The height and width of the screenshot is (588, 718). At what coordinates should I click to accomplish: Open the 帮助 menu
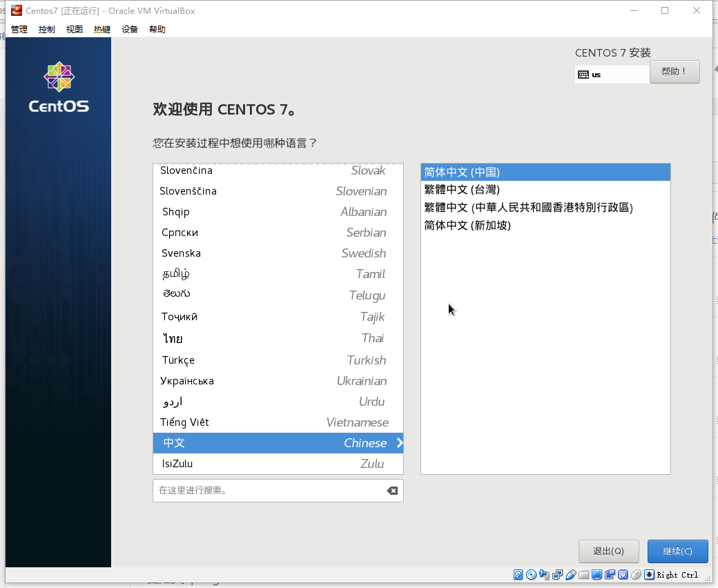point(157,29)
